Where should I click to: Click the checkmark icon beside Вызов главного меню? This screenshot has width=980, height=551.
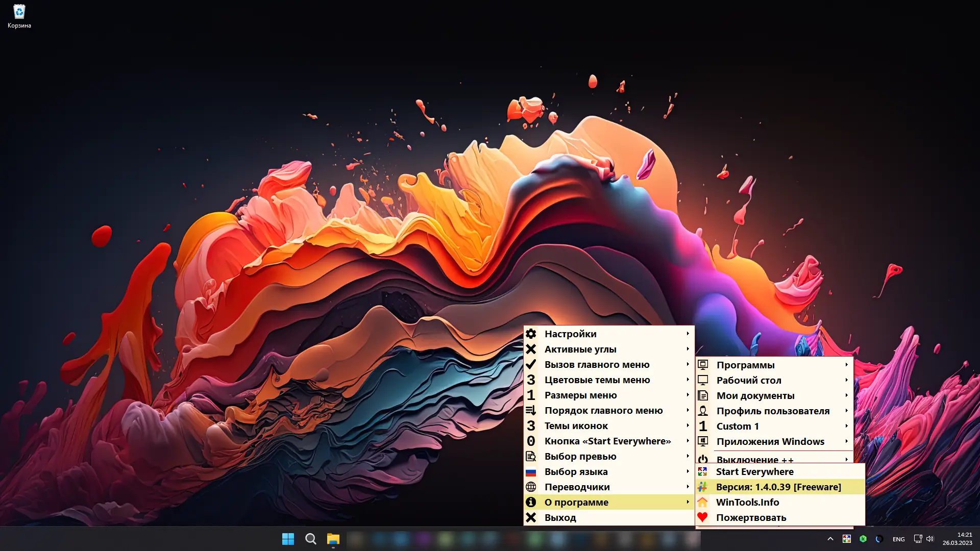[531, 364]
